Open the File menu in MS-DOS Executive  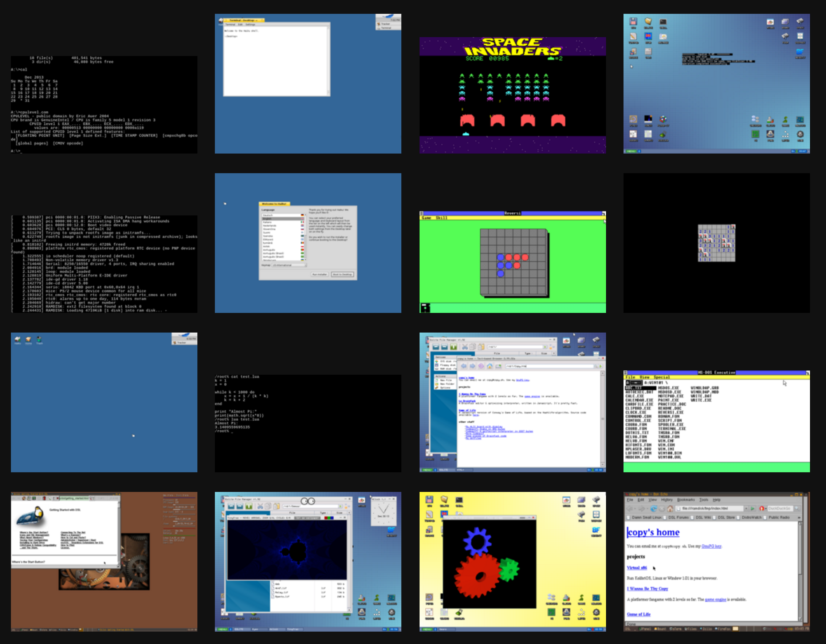(x=630, y=377)
